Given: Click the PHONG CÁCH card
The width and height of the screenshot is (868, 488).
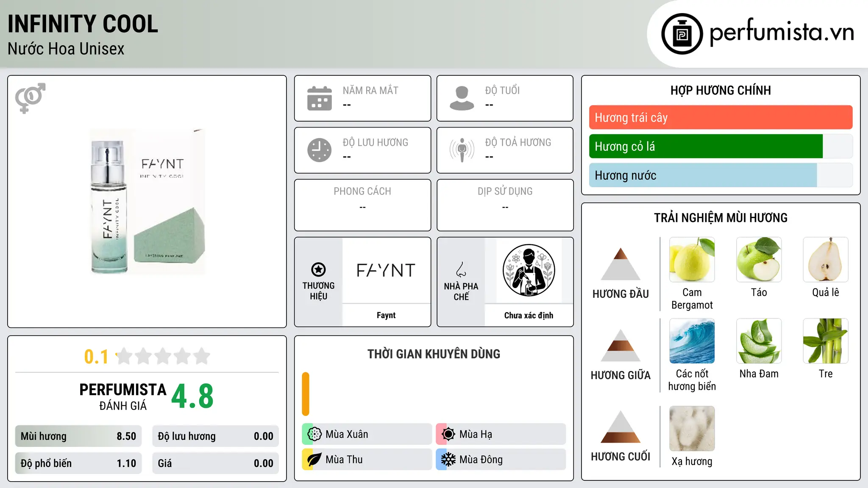Looking at the screenshot, I should 362,205.
